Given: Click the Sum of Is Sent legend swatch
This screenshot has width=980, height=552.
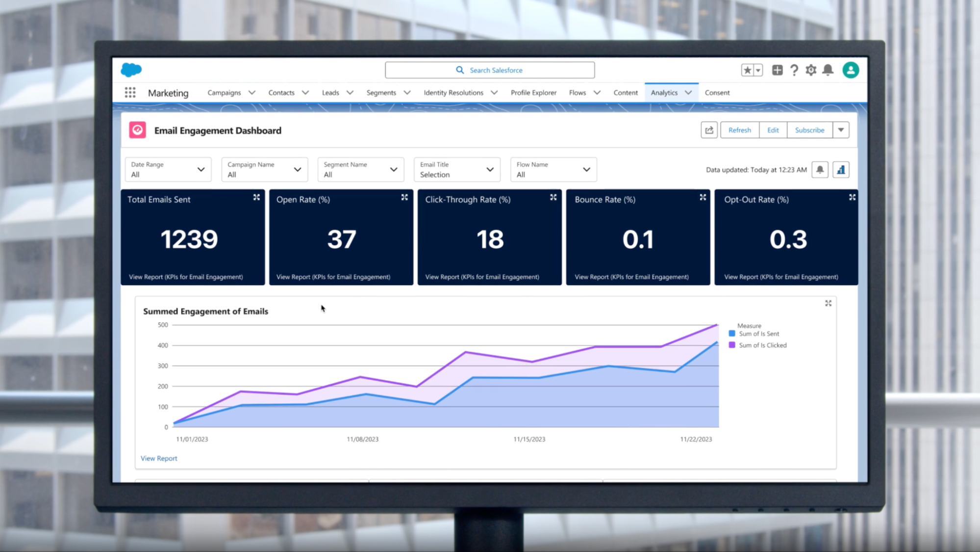Looking at the screenshot, I should (x=732, y=334).
